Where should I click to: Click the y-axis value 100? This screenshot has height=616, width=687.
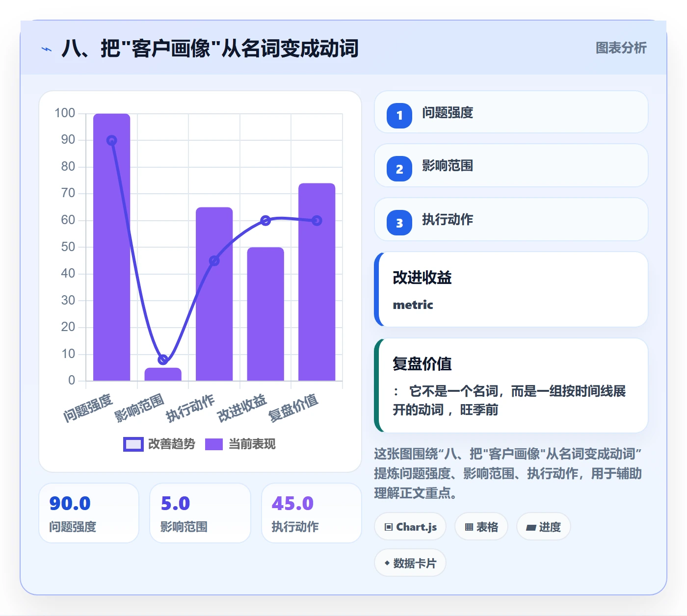(65, 113)
